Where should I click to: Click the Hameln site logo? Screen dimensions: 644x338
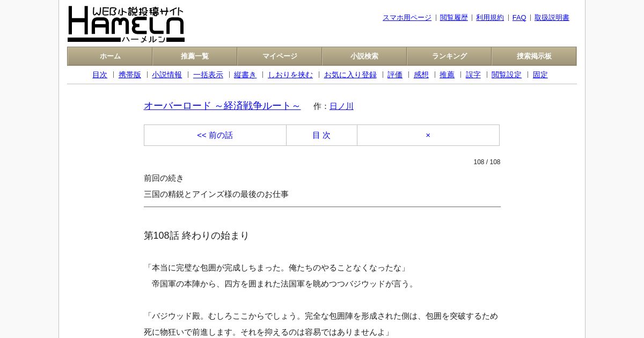(126, 24)
